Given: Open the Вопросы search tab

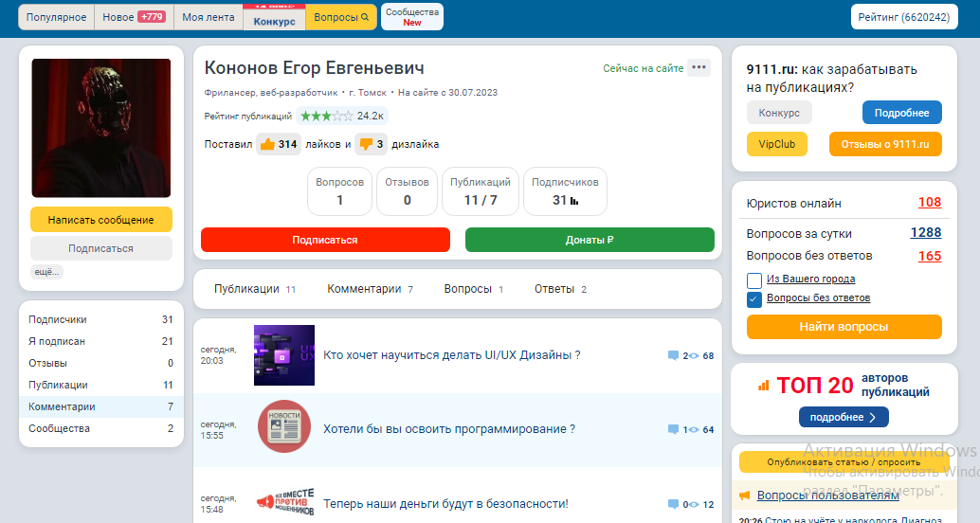Looking at the screenshot, I should tap(340, 17).
